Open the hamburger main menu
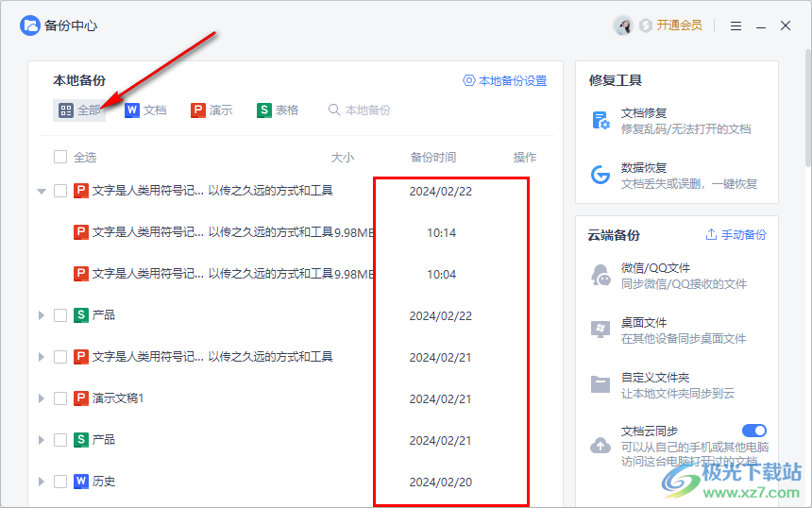 pyautogui.click(x=736, y=25)
